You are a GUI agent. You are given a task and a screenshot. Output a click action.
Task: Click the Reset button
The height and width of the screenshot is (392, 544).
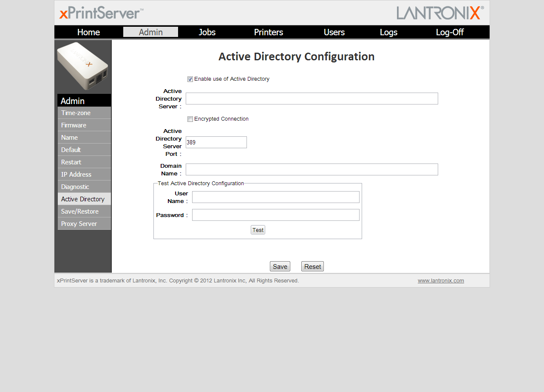pyautogui.click(x=312, y=266)
